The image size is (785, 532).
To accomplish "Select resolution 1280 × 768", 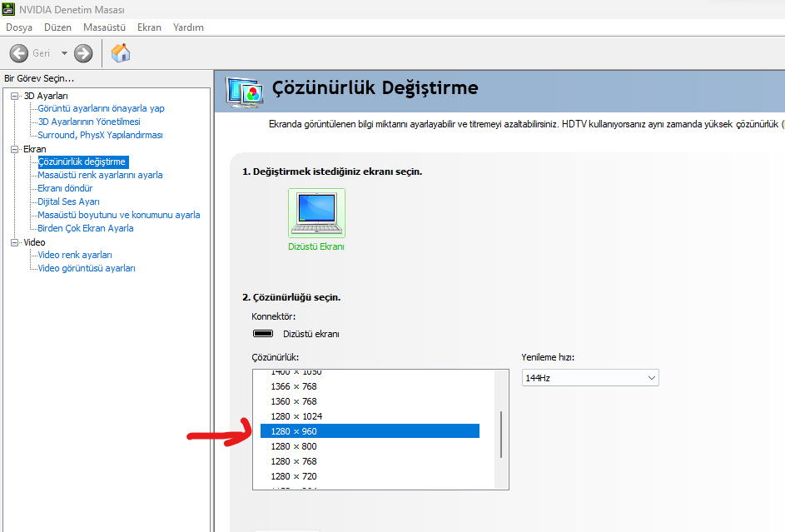I will point(370,461).
